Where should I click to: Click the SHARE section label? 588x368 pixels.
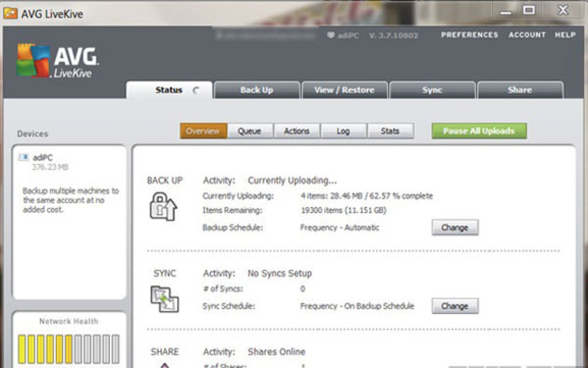coord(165,352)
